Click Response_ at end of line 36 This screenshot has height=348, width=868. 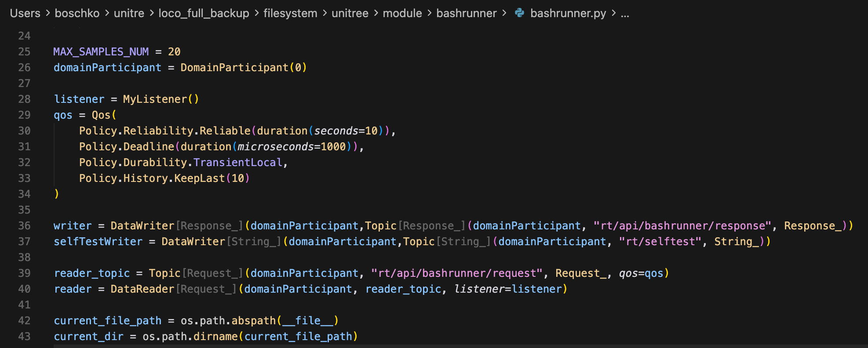(x=813, y=226)
